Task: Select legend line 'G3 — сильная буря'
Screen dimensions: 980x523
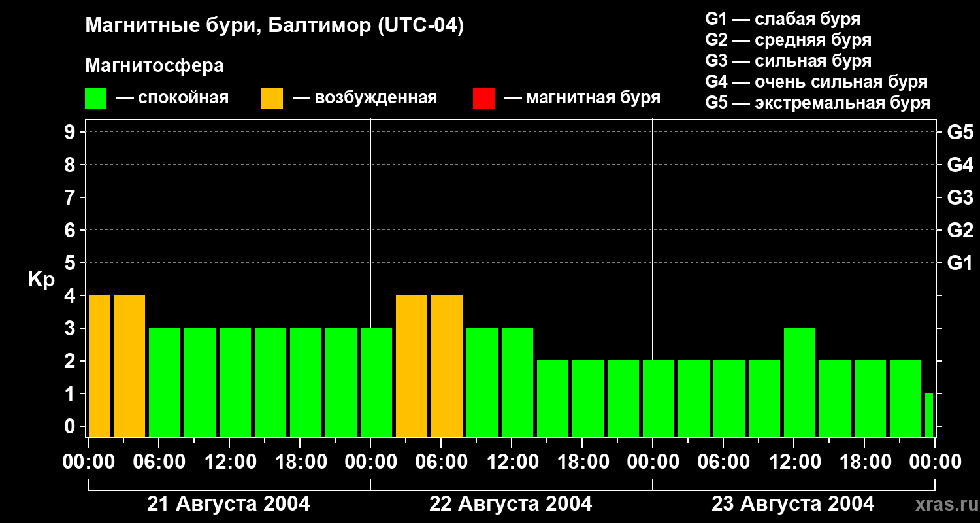Action: [x=789, y=61]
